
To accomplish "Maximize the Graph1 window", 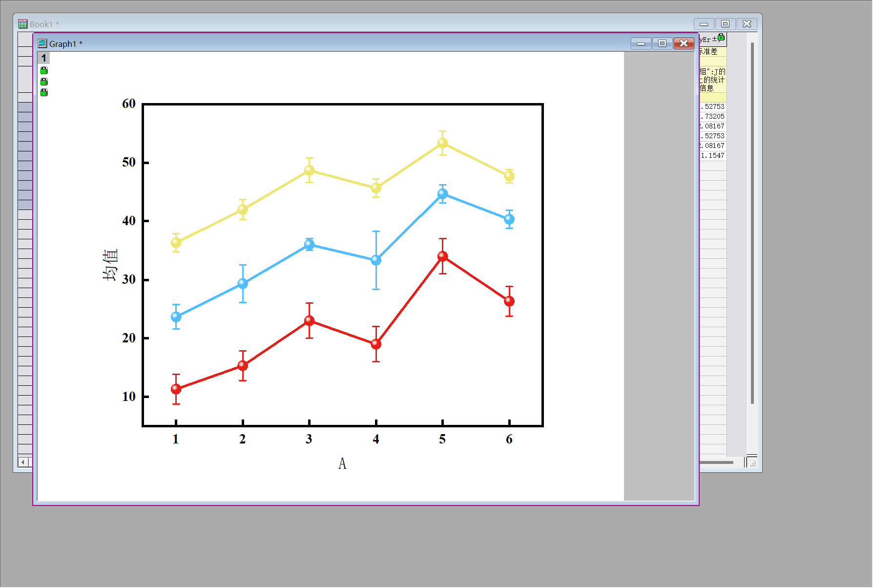I will 663,43.
